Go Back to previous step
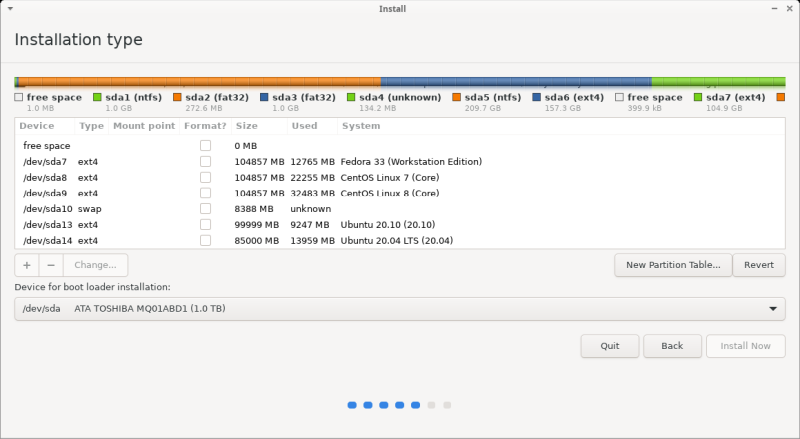The height and width of the screenshot is (439, 800). (x=672, y=346)
